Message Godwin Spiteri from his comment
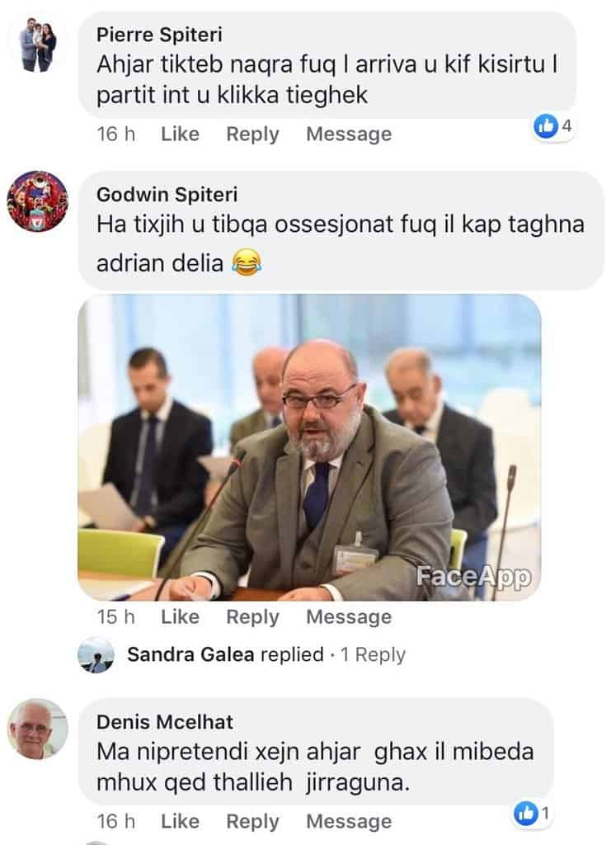This screenshot has width=616, height=845. pos(349,617)
